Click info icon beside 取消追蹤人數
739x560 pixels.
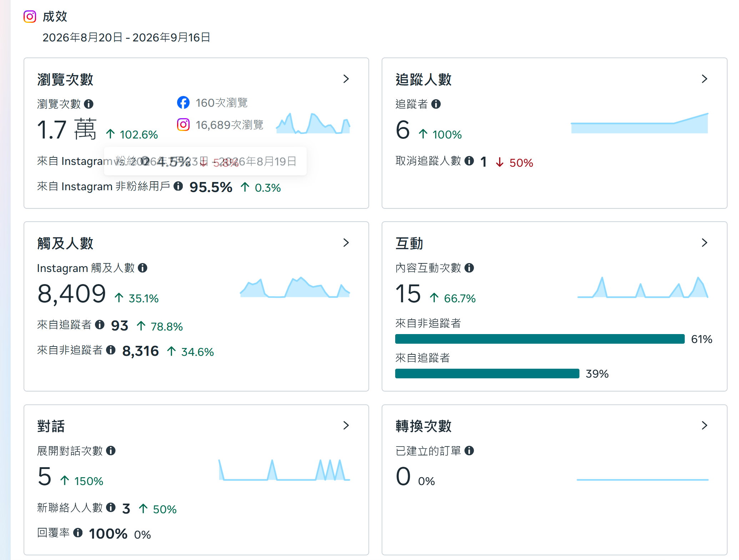(x=469, y=161)
